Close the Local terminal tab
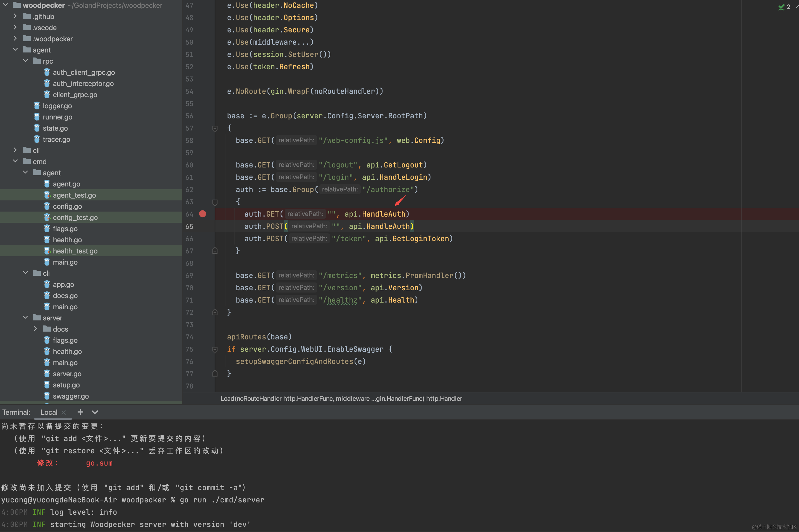 pos(63,412)
